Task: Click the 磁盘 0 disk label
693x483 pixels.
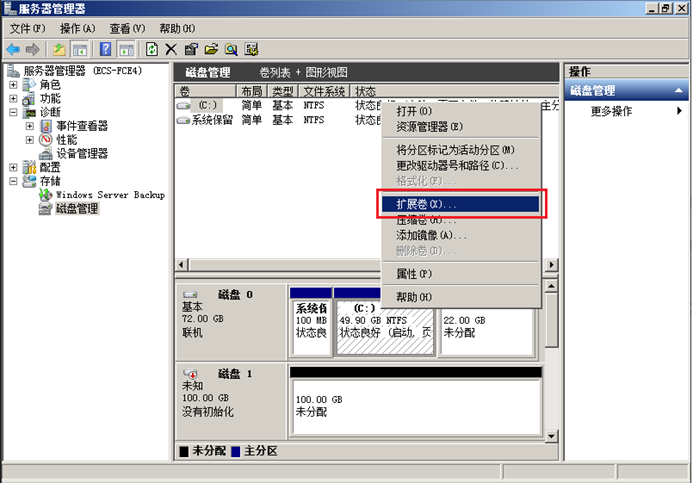Action: coord(232,325)
